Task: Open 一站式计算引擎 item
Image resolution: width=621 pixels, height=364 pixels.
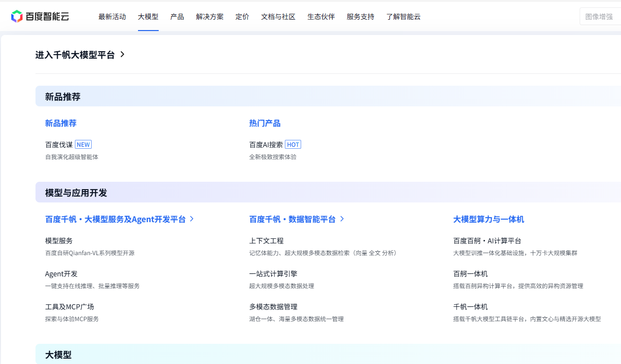Action: tap(274, 274)
